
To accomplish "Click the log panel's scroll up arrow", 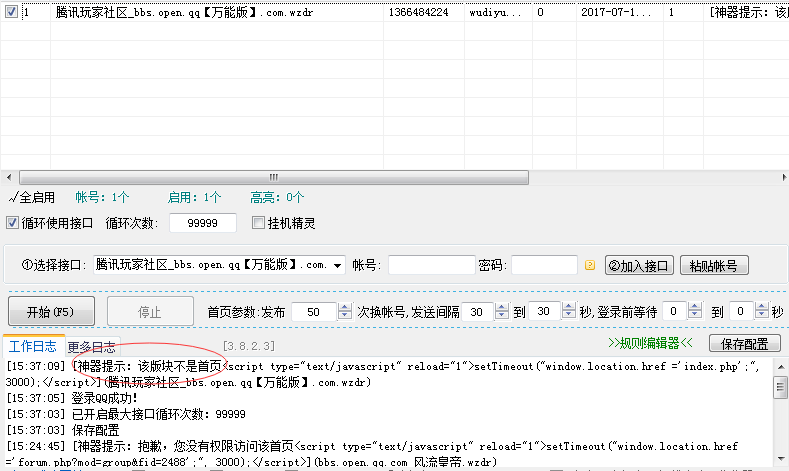I will tap(780, 367).
